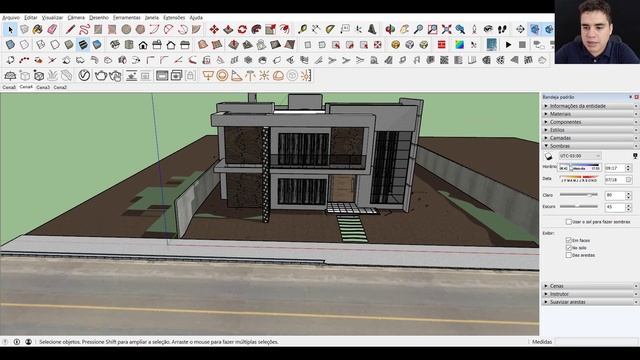Select the Rotate tool with circular arrows
The height and width of the screenshot is (360, 640).
(x=242, y=29)
